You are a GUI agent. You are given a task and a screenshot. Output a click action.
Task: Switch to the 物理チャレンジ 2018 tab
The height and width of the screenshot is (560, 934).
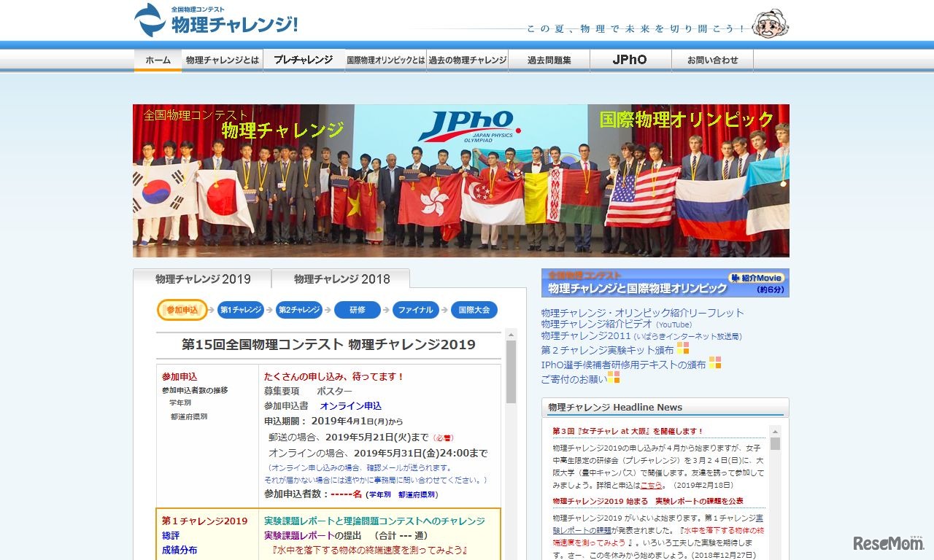coord(340,279)
